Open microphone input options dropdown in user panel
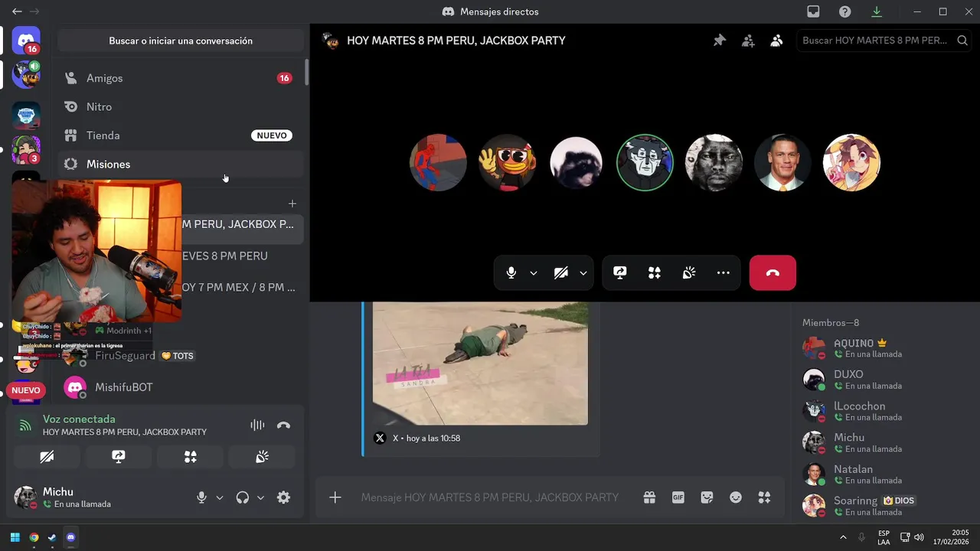The width and height of the screenshot is (980, 551). [x=220, y=497]
